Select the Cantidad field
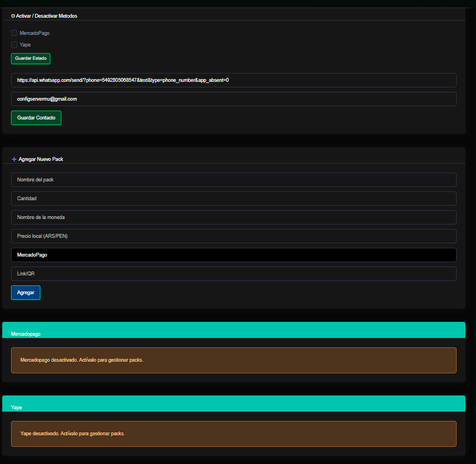The width and height of the screenshot is (476, 464). tap(234, 199)
